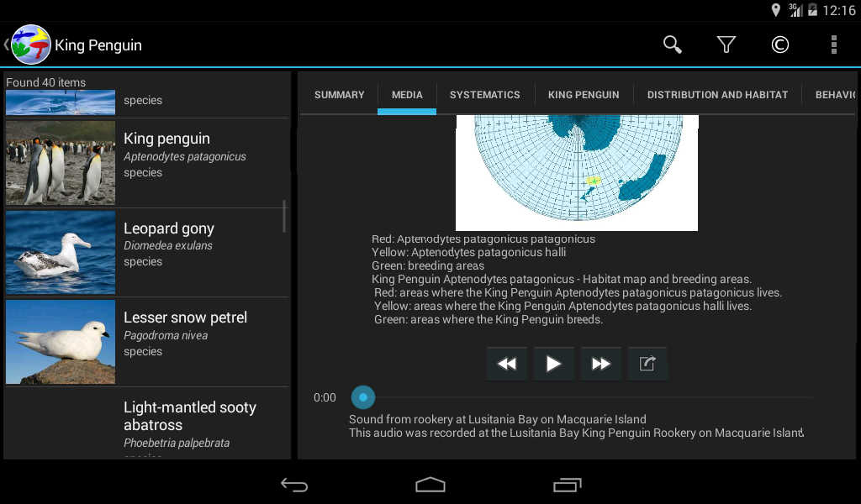
Task: Select Lesser snow petrel entry
Action: coord(147,342)
